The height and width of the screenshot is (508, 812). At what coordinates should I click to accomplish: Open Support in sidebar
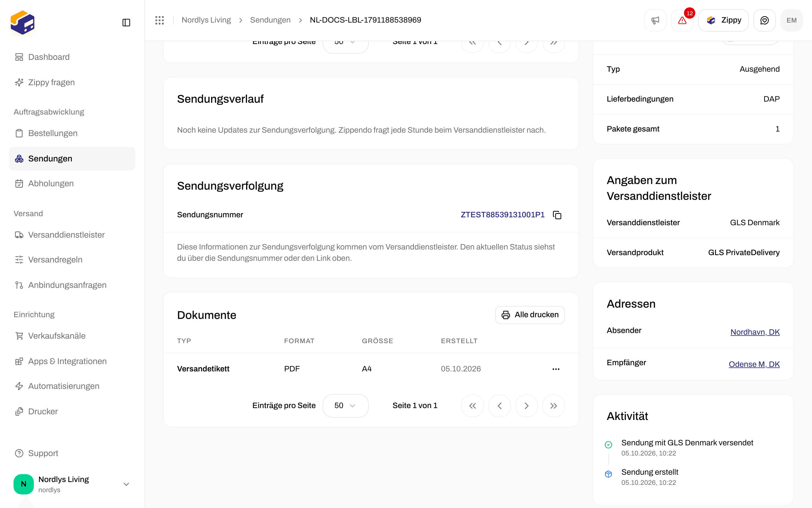coord(72,453)
